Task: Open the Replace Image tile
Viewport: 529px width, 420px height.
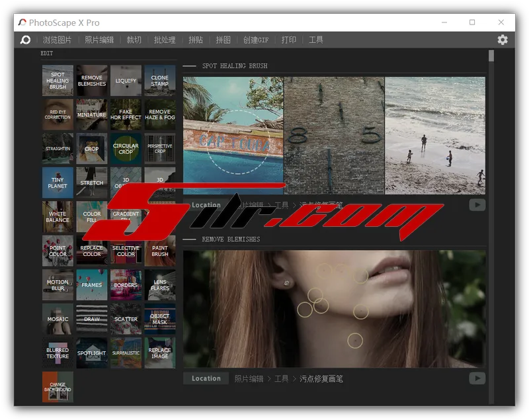Action: coord(160,353)
